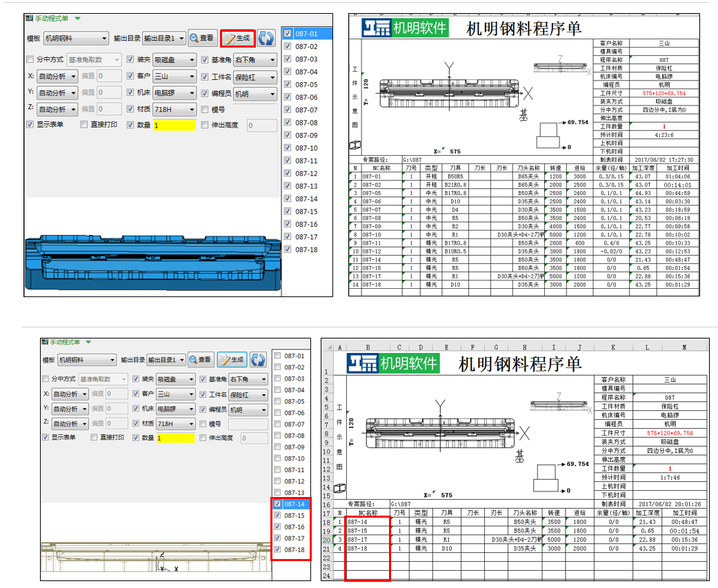Viewport: 718px width, 588px height.
Task: Enable the 直接打印 checkbox in the upper dialog
Action: pos(83,125)
